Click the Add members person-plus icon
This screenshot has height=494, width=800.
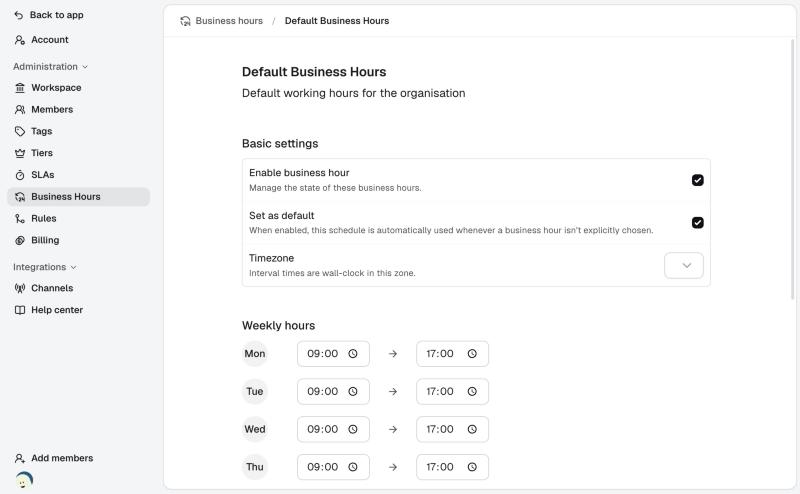20,458
